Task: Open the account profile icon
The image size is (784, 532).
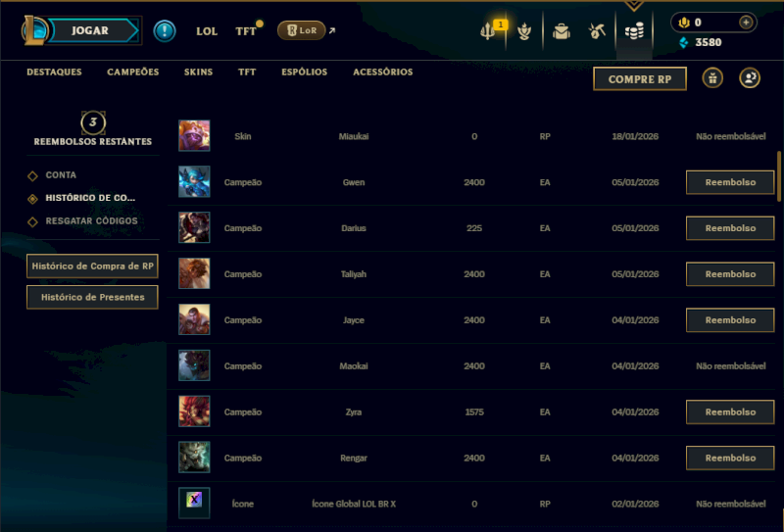Action: pos(750,78)
